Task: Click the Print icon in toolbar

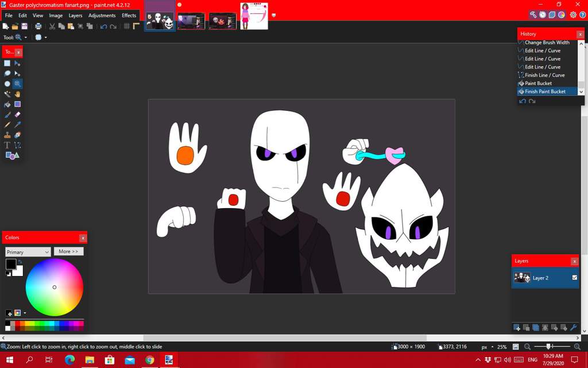Action: tap(38, 26)
